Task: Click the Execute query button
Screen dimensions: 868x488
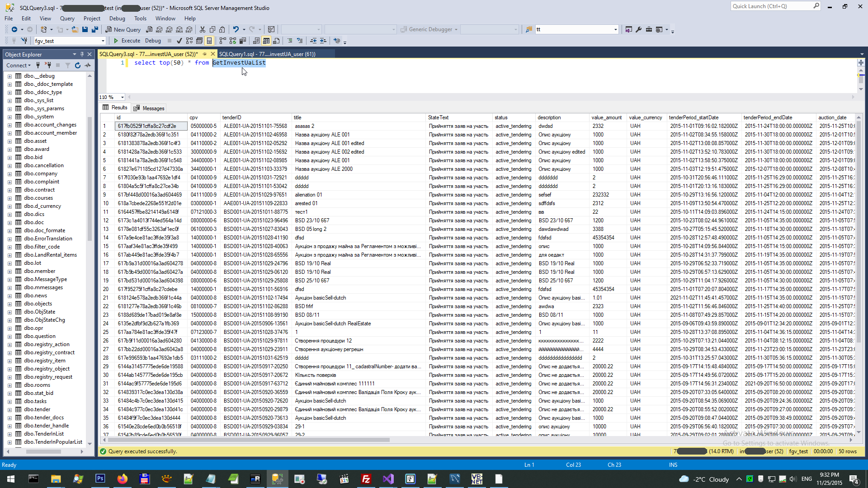Action: [x=127, y=41]
